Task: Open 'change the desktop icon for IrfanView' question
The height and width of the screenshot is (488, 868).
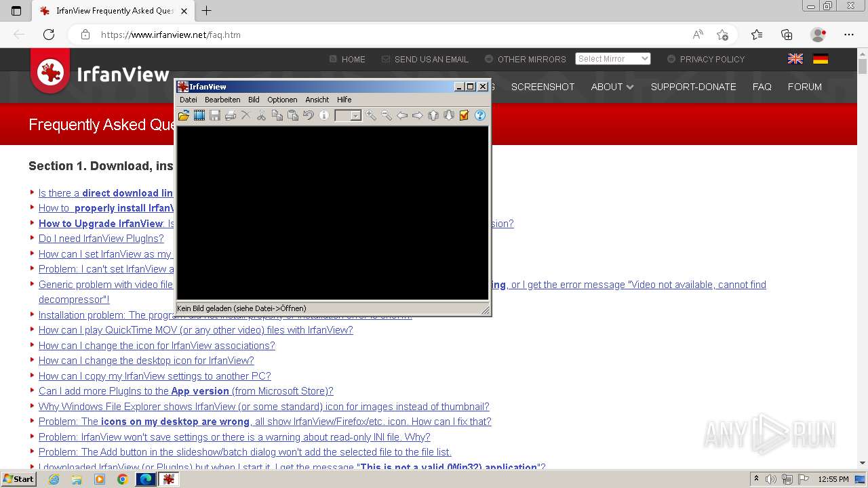Action: tap(146, 361)
